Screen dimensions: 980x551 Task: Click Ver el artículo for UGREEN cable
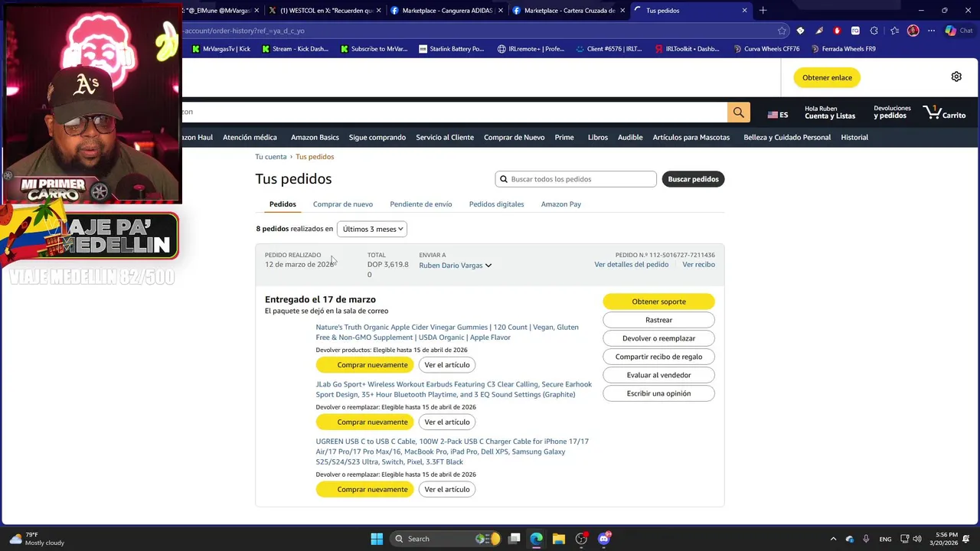[447, 490]
